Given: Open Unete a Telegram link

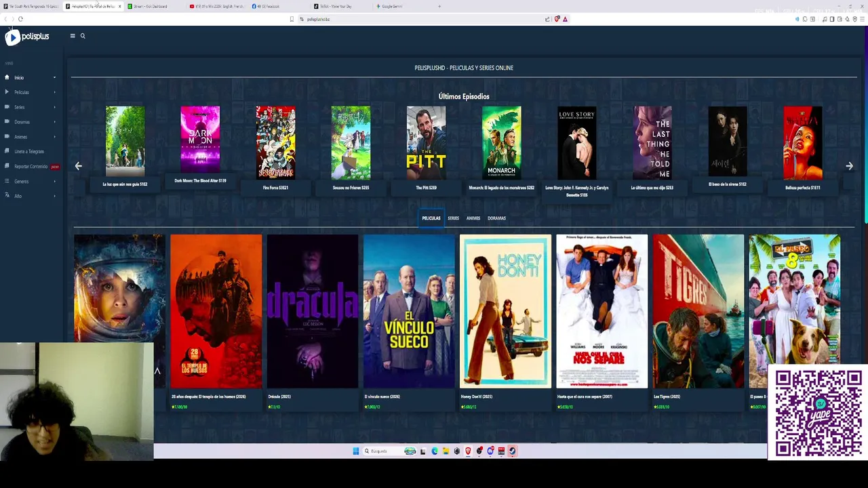Looking at the screenshot, I should 29,151.
